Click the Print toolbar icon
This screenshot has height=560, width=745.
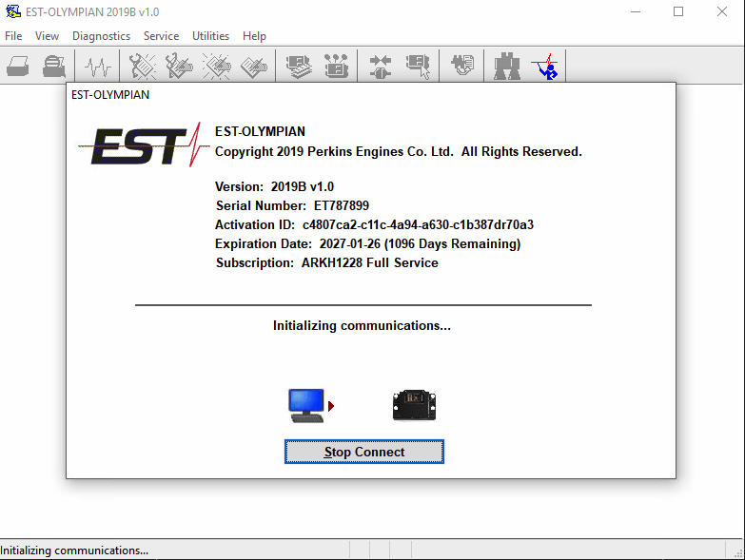18,67
